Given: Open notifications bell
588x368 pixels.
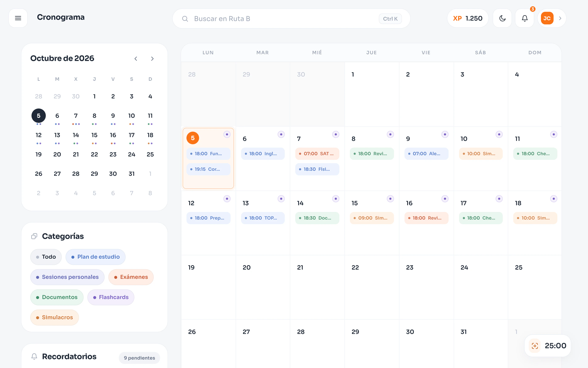Looking at the screenshot, I should (525, 18).
